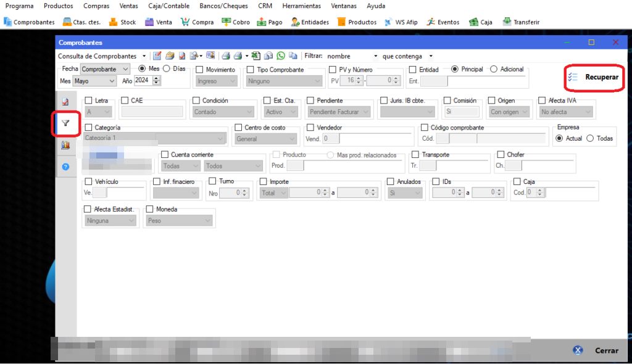The height and width of the screenshot is (364, 632).
Task: Export to Excel using the green icon
Action: (256, 56)
